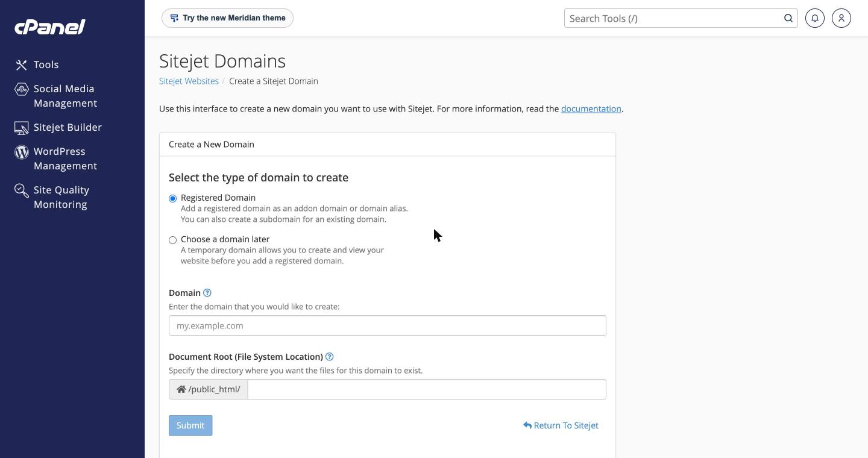Open the user account icon
This screenshot has width=868, height=458.
tap(841, 18)
